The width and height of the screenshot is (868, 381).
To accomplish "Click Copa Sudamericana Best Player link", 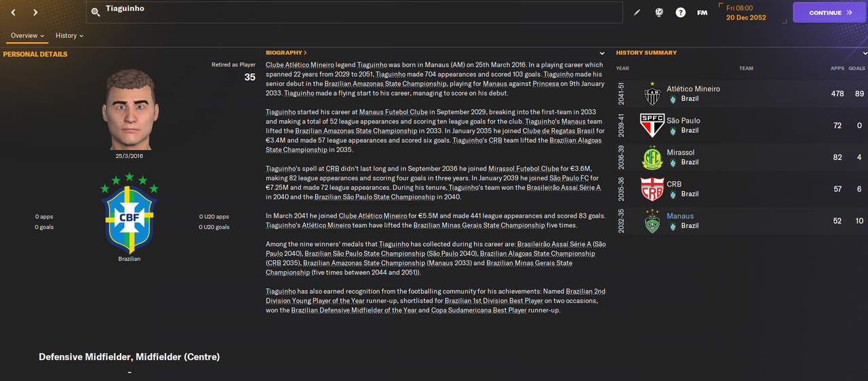I will coord(480,310).
